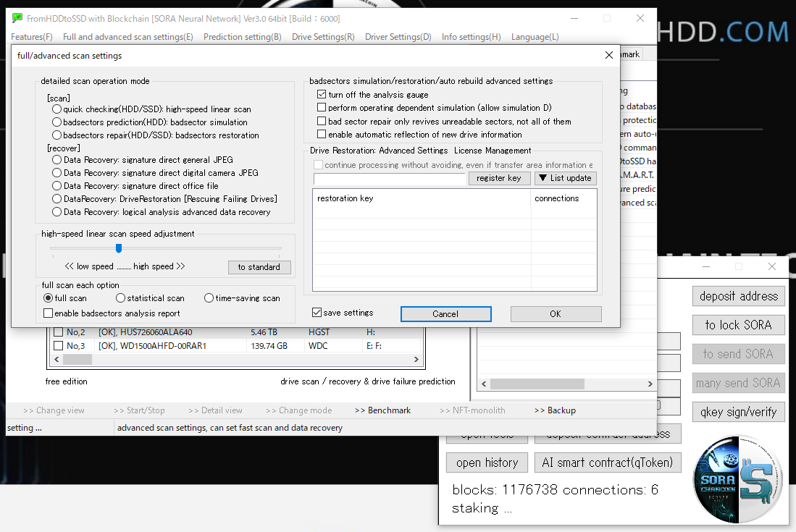The height and width of the screenshot is (532, 796).
Task: Open the Language(L) menu
Action: click(x=535, y=37)
